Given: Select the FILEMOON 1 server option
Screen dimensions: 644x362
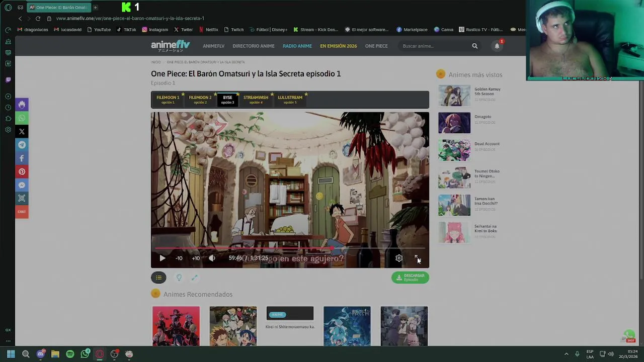Looking at the screenshot, I should tap(168, 100).
